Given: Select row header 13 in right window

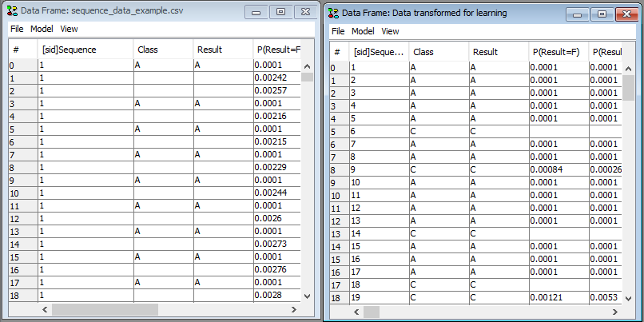Looking at the screenshot, I should tap(340, 233).
